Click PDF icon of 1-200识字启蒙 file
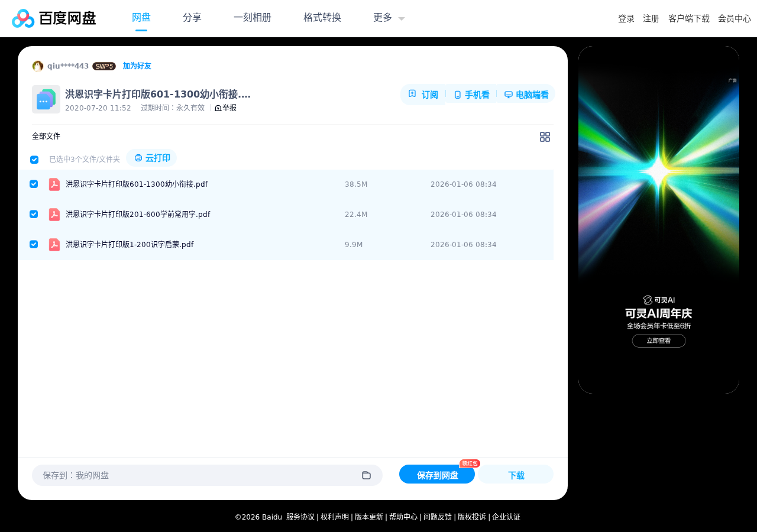 (54, 245)
